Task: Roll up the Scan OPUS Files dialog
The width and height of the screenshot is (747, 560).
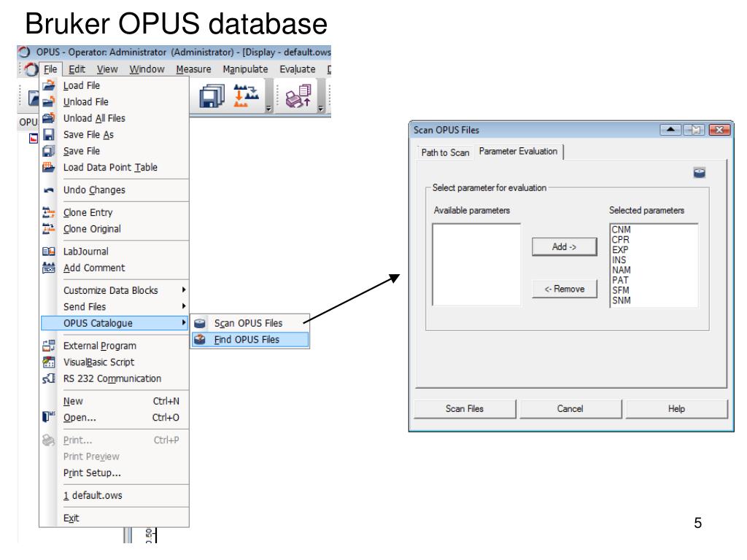Action: pos(670,130)
